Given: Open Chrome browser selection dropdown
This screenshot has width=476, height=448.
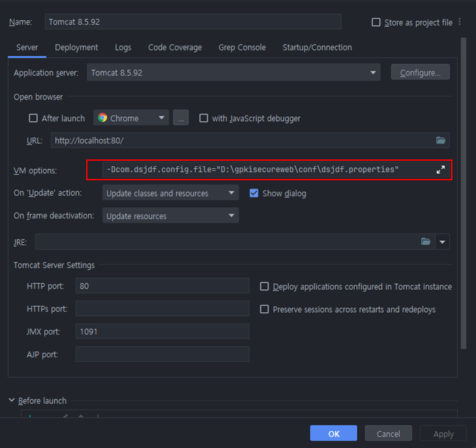Looking at the screenshot, I should pyautogui.click(x=131, y=118).
